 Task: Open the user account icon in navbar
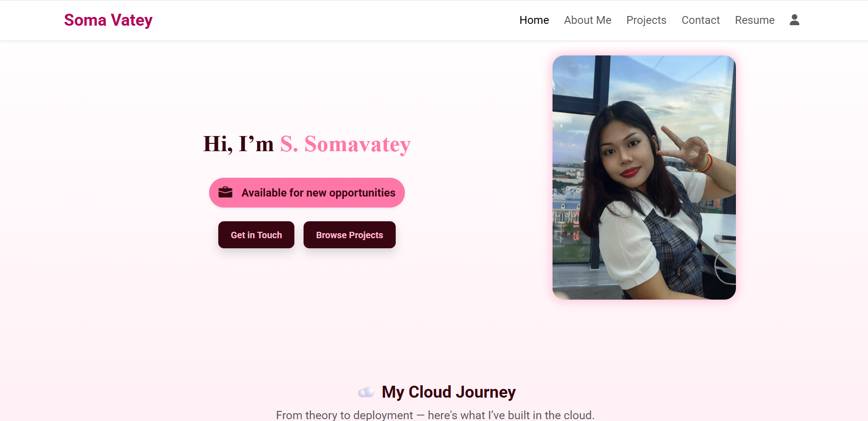click(x=794, y=20)
